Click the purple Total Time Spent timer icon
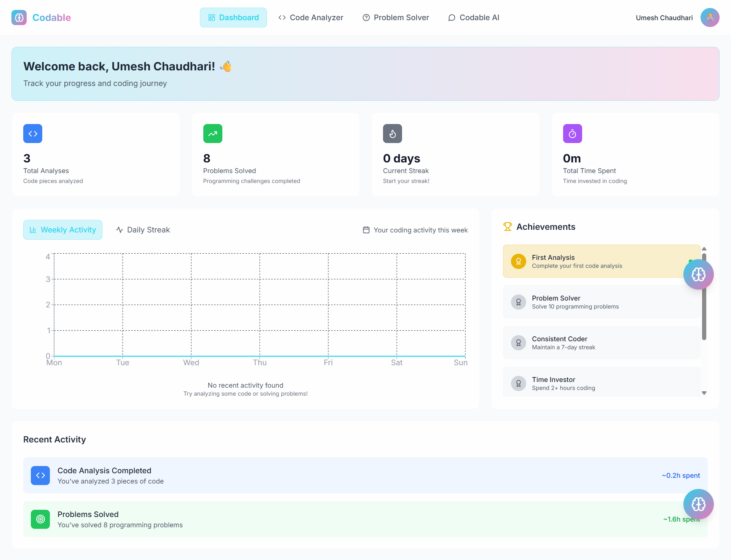Viewport: 731px width, 560px height. pos(572,134)
